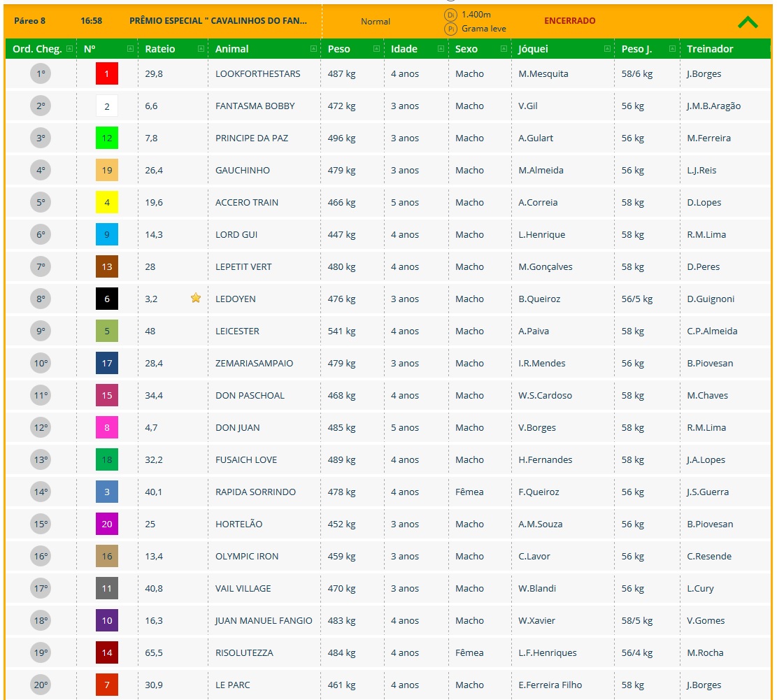The width and height of the screenshot is (777, 700).
Task: Collapse the Páreo 8 race panel
Action: point(747,22)
